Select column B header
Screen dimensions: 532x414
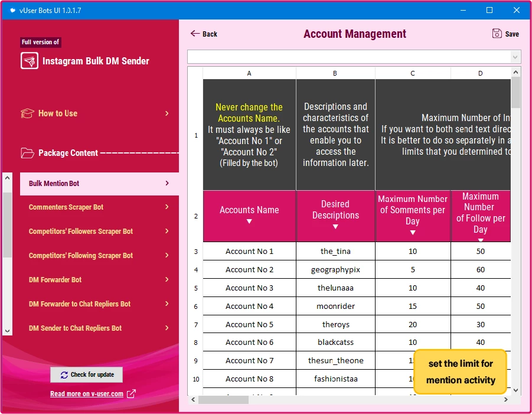pyautogui.click(x=335, y=73)
